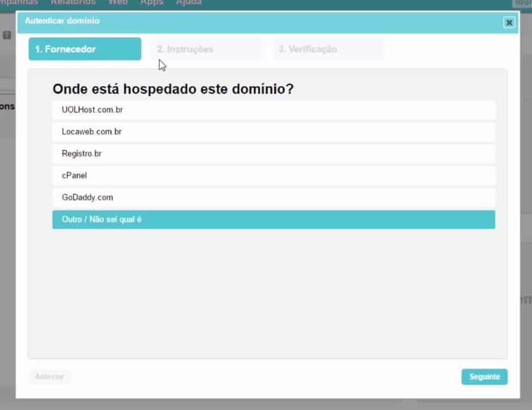Open the 2. Instruções step tab
The image size is (532, 410).
click(x=207, y=49)
